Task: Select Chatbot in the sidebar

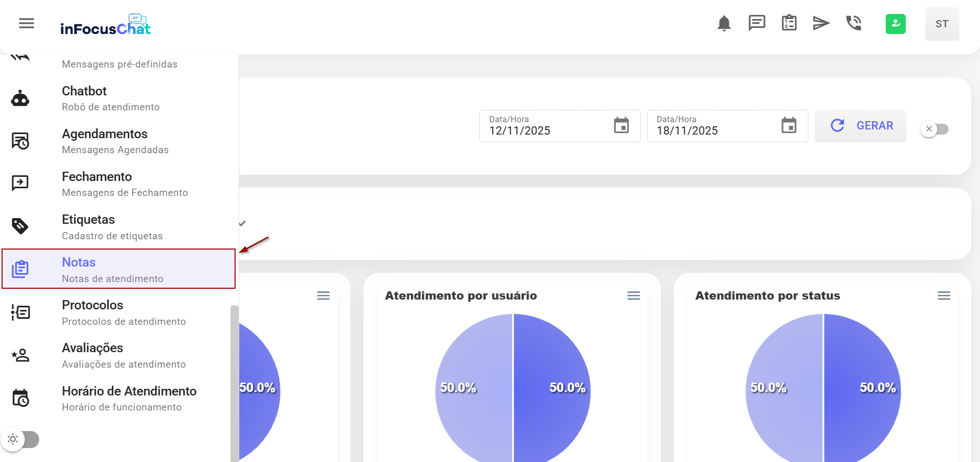Action: (x=119, y=98)
